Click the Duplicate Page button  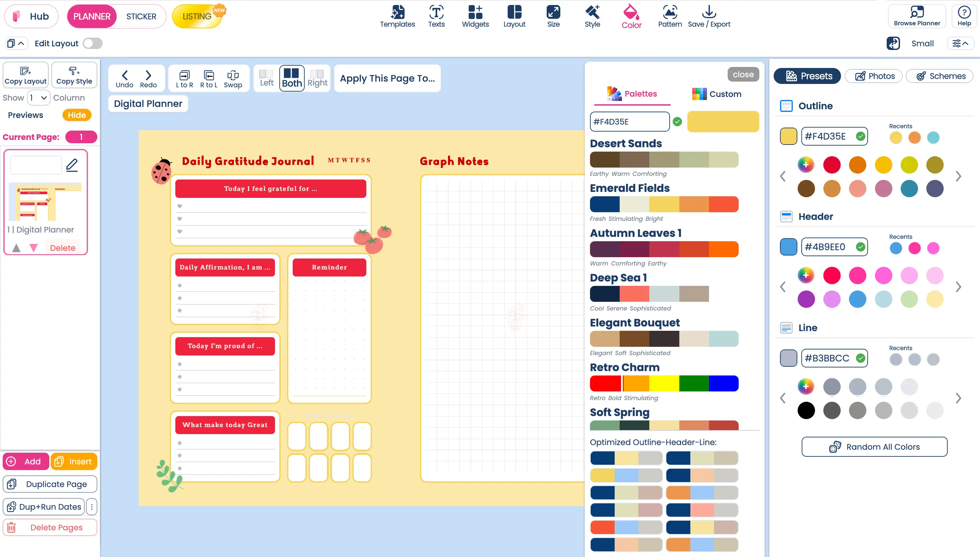(x=50, y=484)
